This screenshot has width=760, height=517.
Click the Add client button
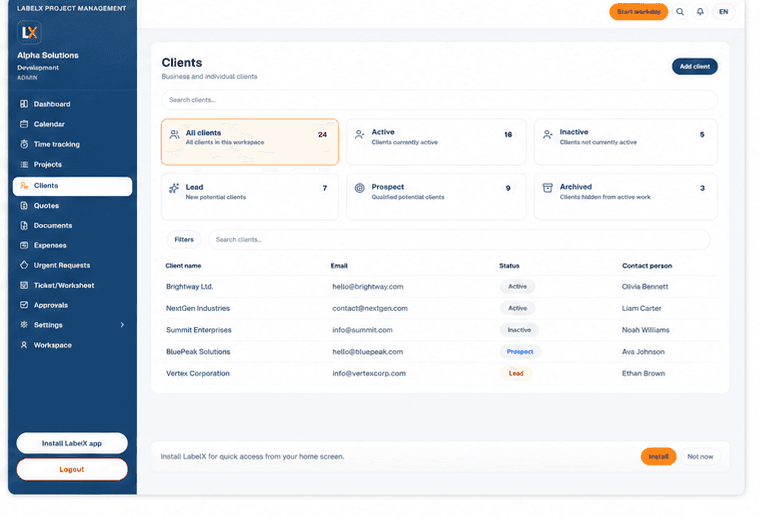[695, 66]
